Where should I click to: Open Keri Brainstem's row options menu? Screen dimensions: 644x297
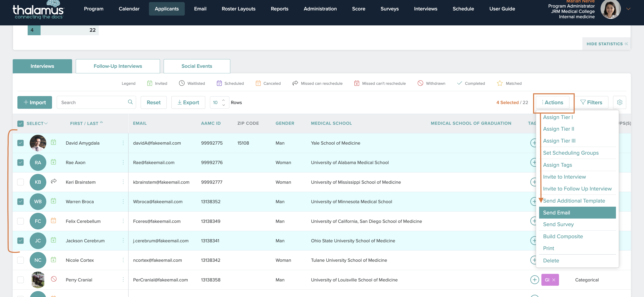[x=123, y=182]
